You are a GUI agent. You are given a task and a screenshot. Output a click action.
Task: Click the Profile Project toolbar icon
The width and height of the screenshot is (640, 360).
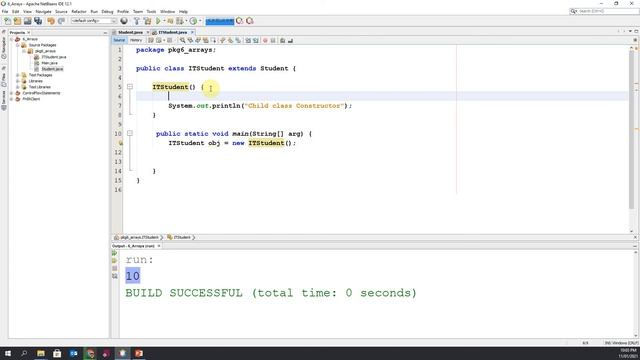(x=193, y=21)
